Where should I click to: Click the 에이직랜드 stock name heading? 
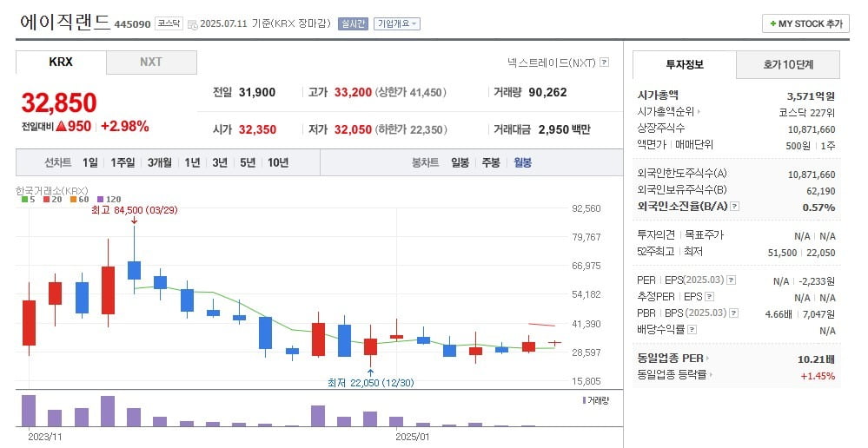(65, 22)
